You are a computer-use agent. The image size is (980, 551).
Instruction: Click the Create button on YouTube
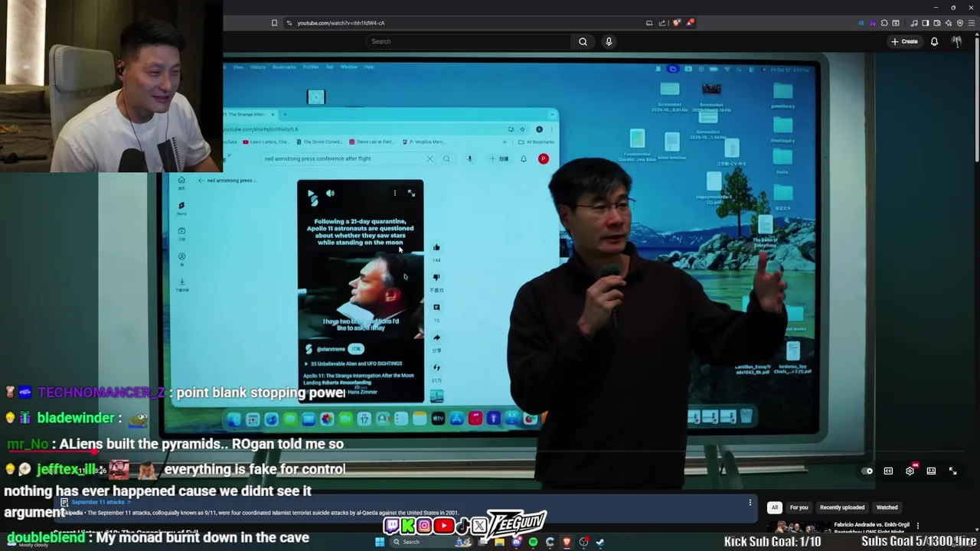pos(904,41)
